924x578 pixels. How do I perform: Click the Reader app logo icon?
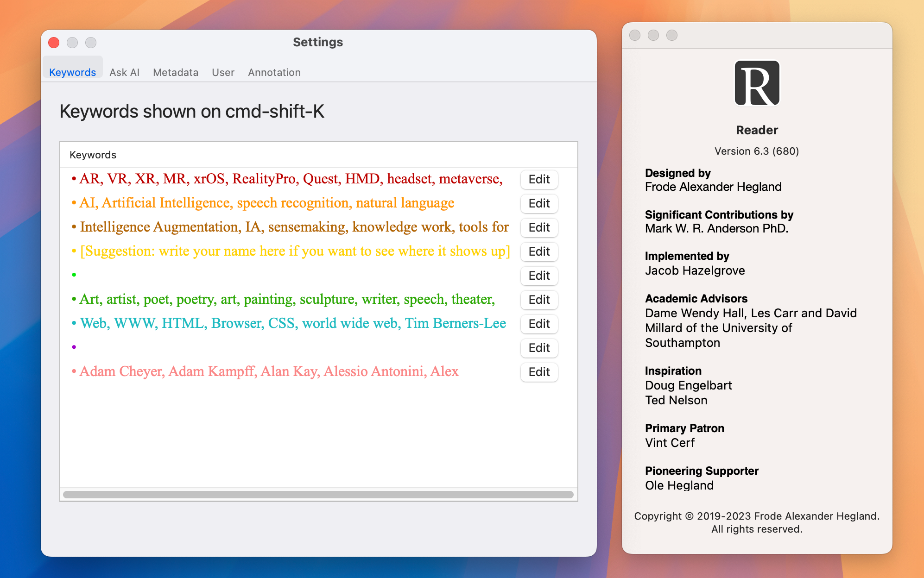tap(757, 83)
